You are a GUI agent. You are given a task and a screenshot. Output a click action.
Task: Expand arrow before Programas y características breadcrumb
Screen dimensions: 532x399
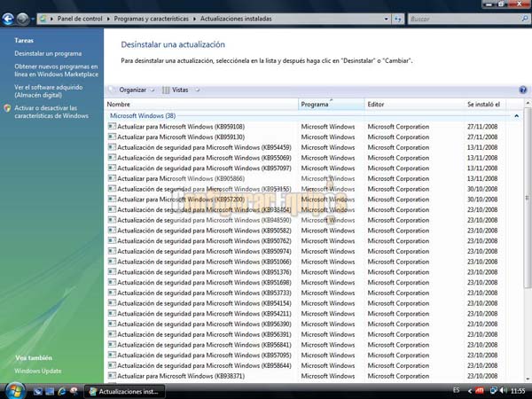108,19
